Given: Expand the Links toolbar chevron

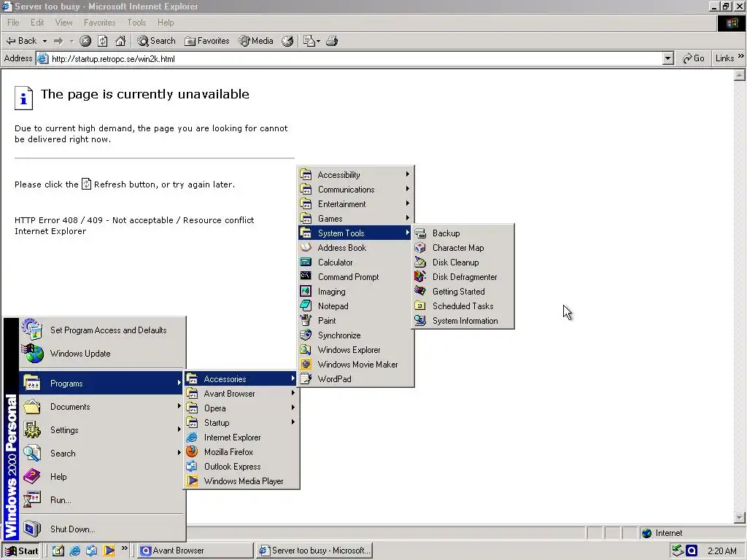Looking at the screenshot, I should pos(741,56).
